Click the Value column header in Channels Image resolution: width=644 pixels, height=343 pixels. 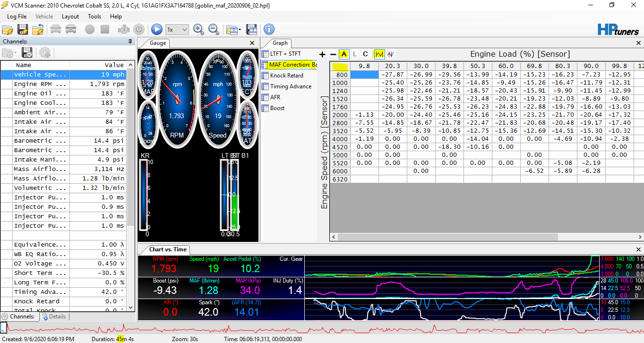click(98, 65)
